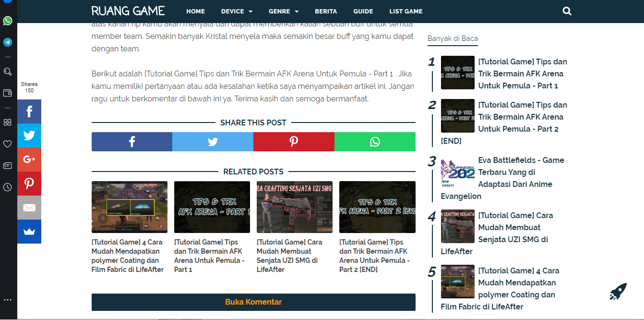
Task: Open the LIST GAME menu item
Action: click(x=406, y=11)
